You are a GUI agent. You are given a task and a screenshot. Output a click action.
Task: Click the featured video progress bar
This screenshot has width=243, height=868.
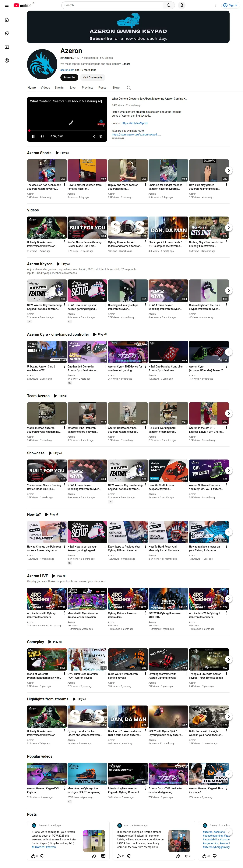(67, 130)
